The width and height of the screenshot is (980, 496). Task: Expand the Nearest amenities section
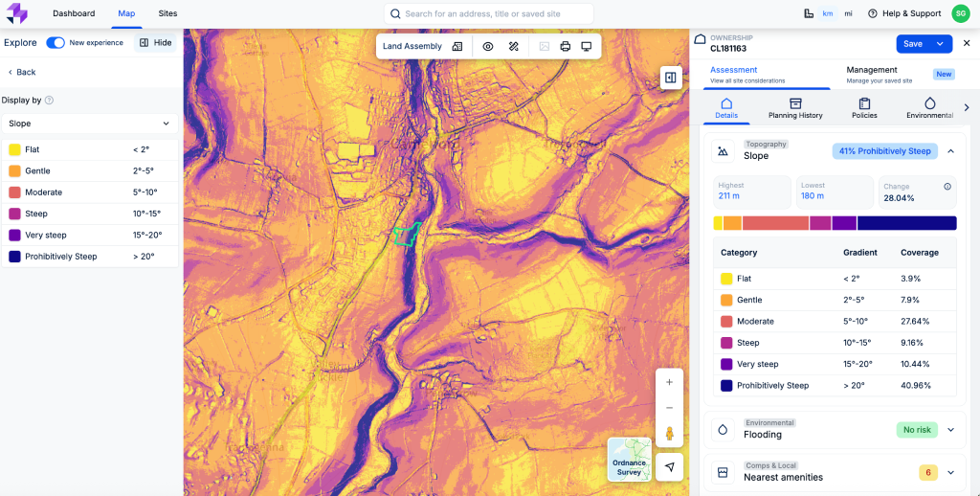[x=950, y=472]
